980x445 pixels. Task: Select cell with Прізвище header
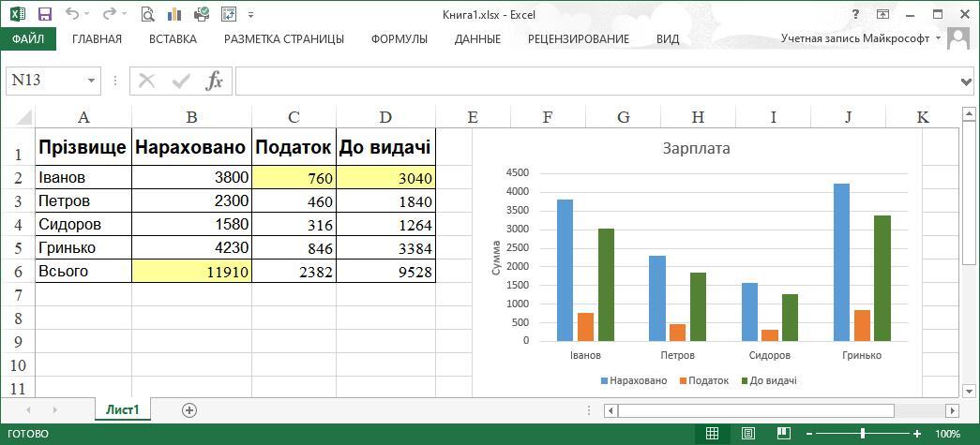(83, 147)
